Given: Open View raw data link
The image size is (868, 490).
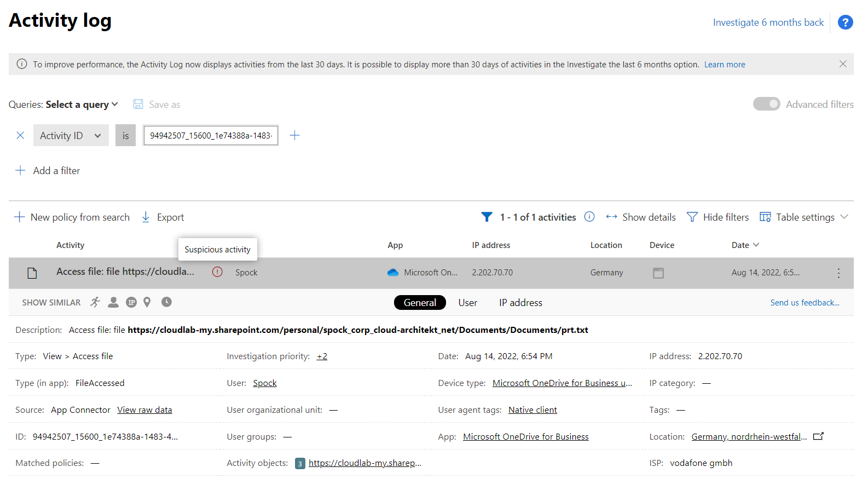Looking at the screenshot, I should pos(144,410).
